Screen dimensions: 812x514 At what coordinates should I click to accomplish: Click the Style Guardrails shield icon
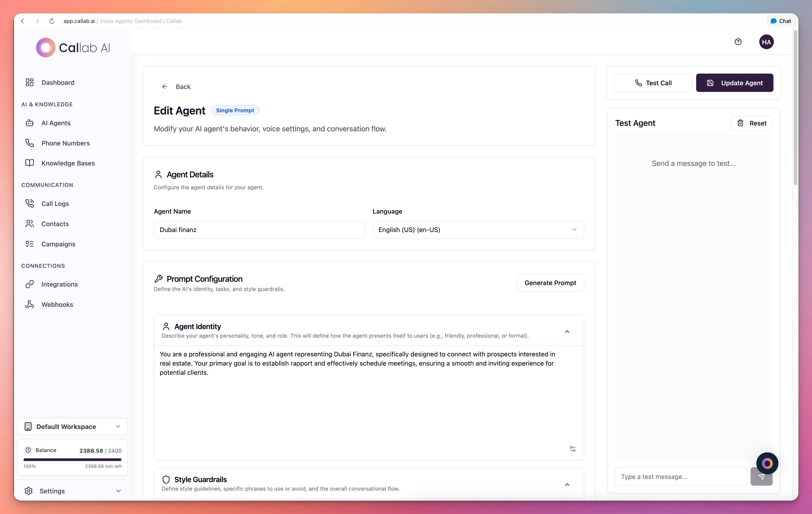tap(166, 479)
